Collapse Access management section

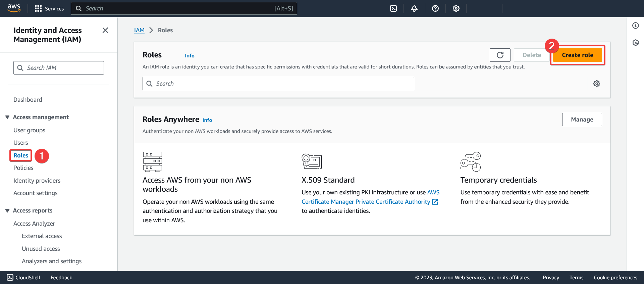7,117
